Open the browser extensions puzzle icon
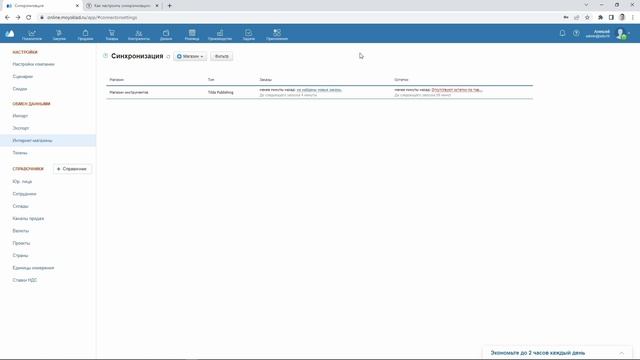Image resolution: width=640 pixels, height=360 pixels. [x=600, y=18]
